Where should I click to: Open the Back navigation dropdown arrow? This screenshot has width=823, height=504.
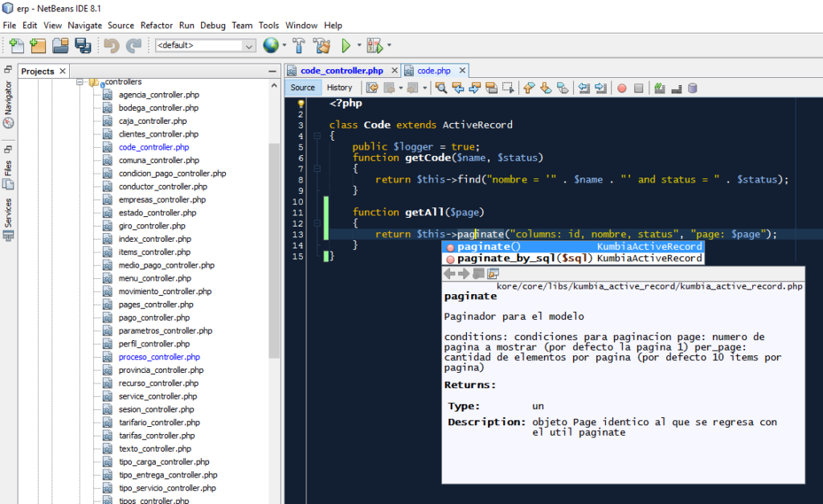(x=399, y=87)
